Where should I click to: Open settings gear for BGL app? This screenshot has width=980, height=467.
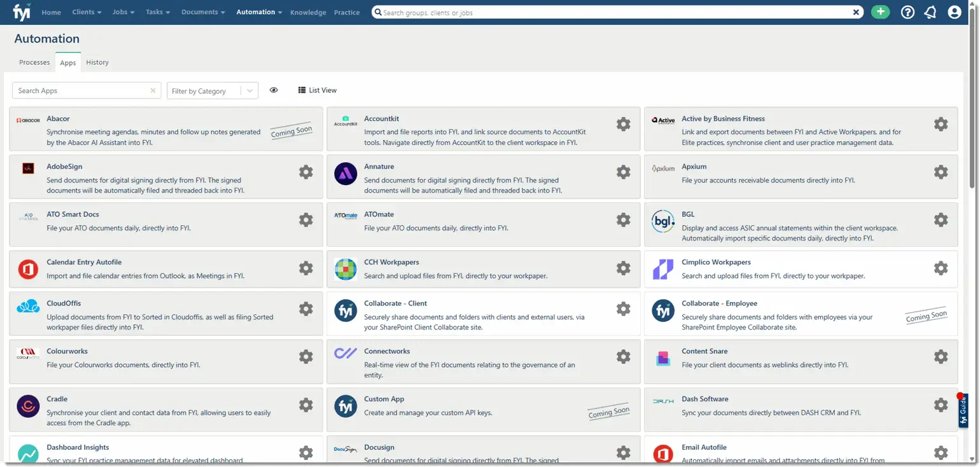(941, 220)
